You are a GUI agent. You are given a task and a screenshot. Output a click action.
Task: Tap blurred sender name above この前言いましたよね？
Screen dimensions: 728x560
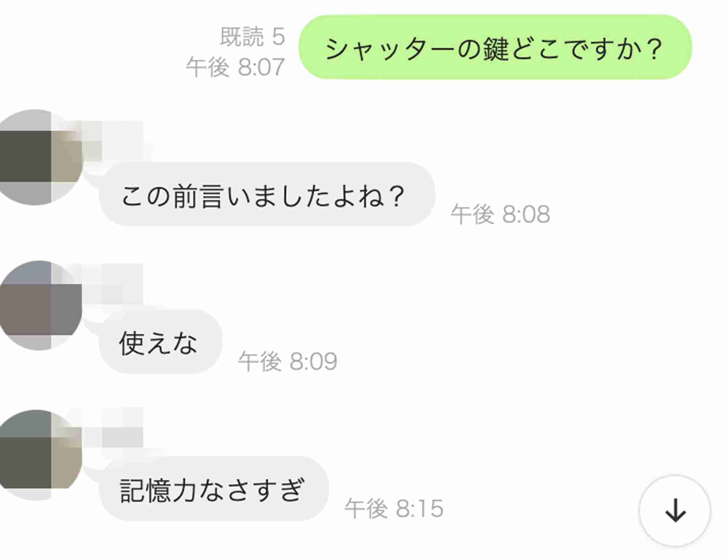pyautogui.click(x=113, y=140)
